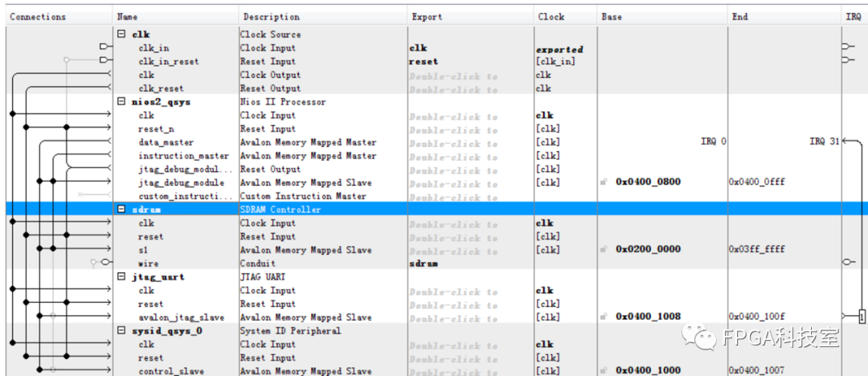Image resolution: width=868 pixels, height=376 pixels.
Task: Select the clk_reset row name
Action: tap(161, 88)
